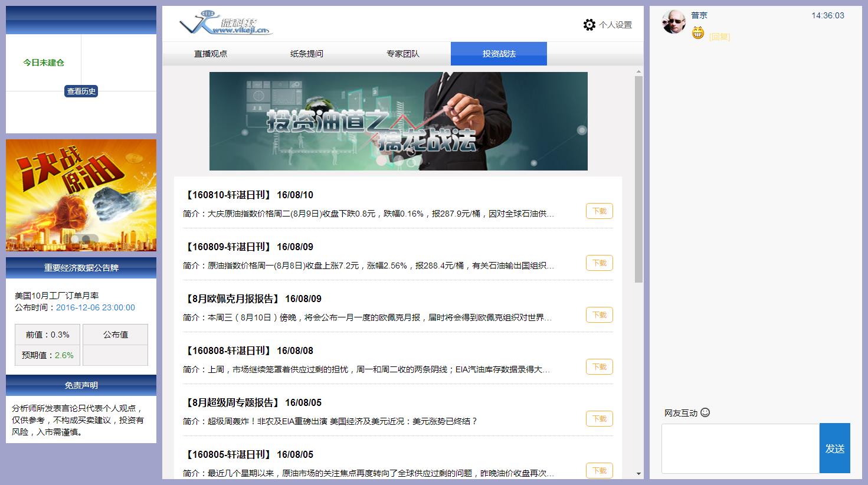The height and width of the screenshot is (485, 868).
Task: Click the emoji smiley next to 网友互动
Action: tap(705, 412)
